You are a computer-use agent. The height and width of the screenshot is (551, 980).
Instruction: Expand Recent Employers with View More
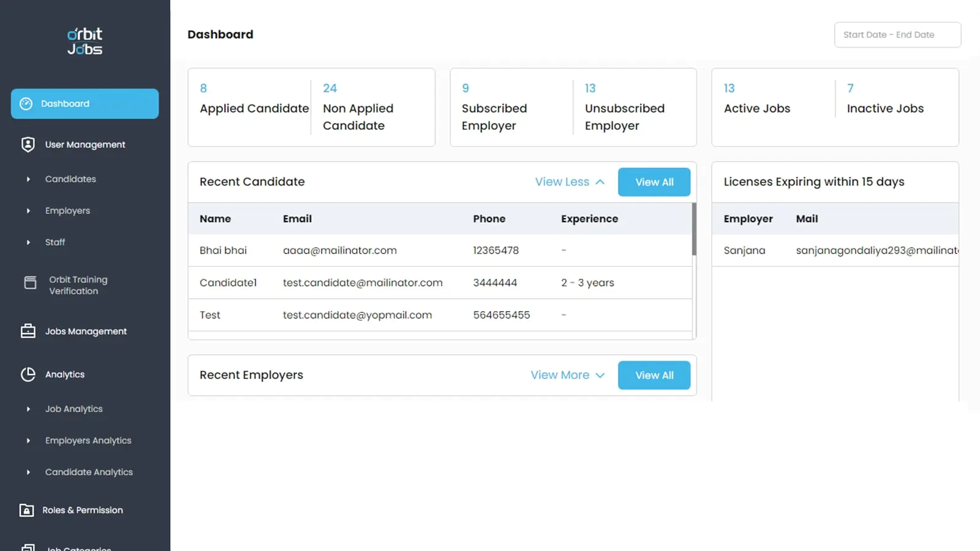click(568, 375)
